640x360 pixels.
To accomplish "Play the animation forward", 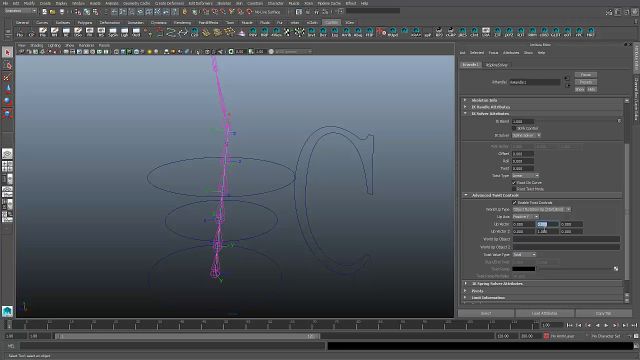I will pos(607,325).
